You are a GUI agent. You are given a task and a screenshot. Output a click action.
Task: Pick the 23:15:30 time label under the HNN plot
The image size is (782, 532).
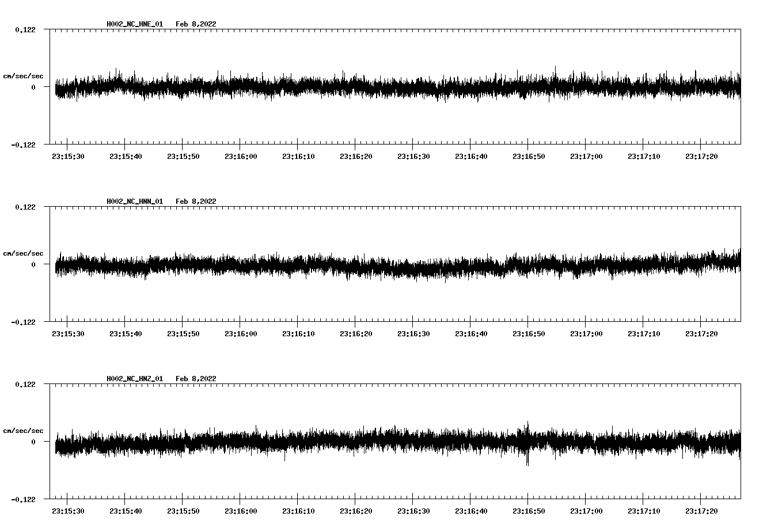coord(68,333)
